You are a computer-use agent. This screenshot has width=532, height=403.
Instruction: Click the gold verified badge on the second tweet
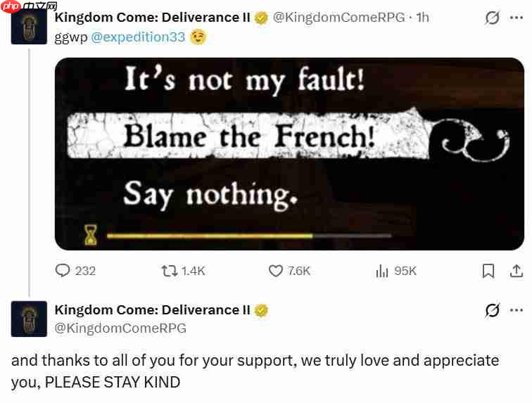click(261, 311)
